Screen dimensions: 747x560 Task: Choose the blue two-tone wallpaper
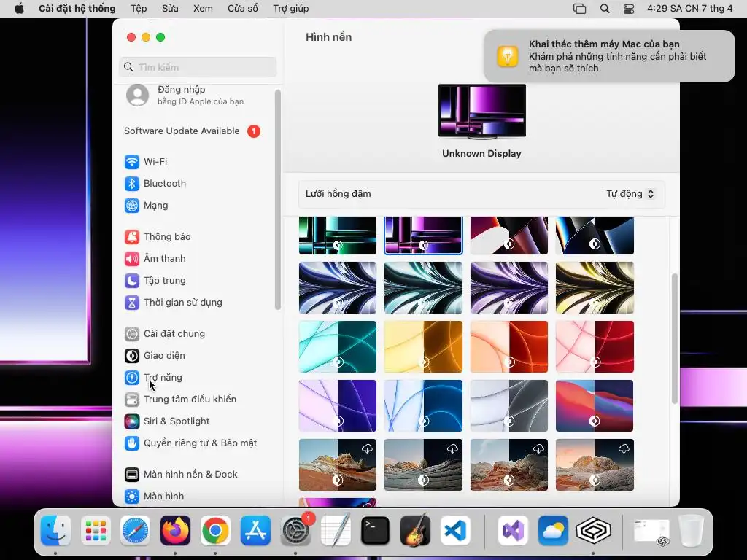pyautogui.click(x=423, y=405)
